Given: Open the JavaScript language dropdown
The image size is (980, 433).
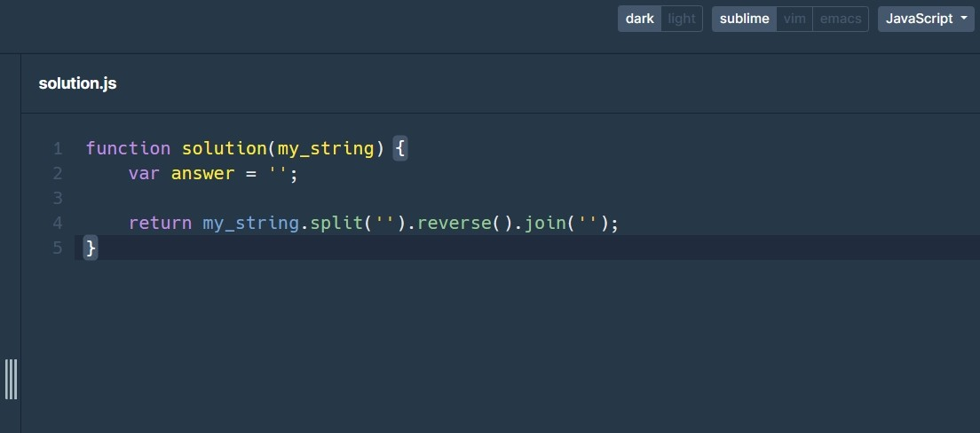Looking at the screenshot, I should [x=926, y=19].
